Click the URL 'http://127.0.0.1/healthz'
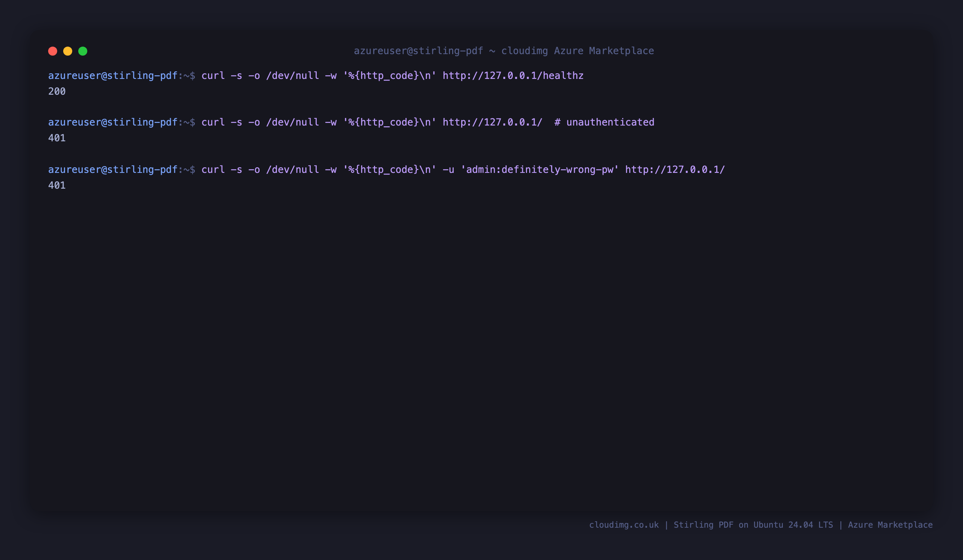The height and width of the screenshot is (560, 963). (x=513, y=76)
